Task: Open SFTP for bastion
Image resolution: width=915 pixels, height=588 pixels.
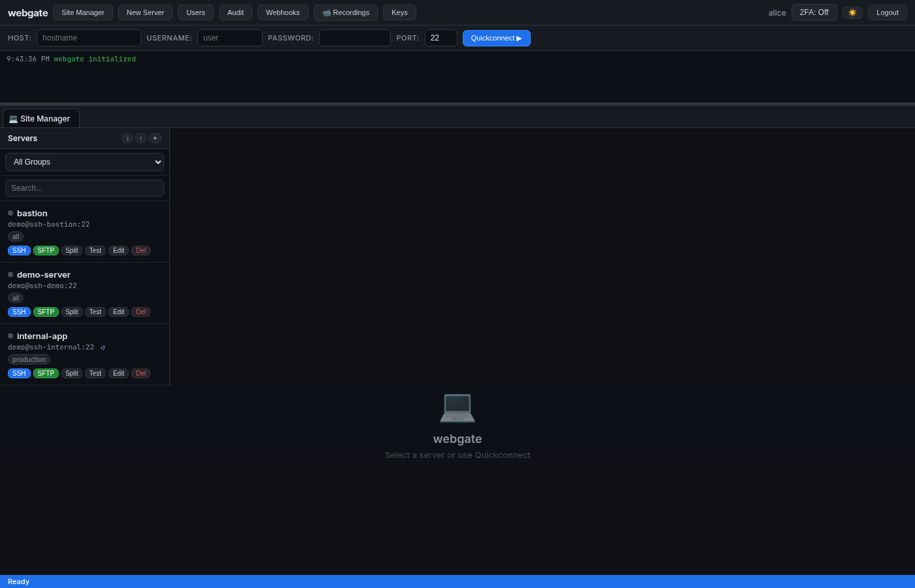Action: coord(46,251)
